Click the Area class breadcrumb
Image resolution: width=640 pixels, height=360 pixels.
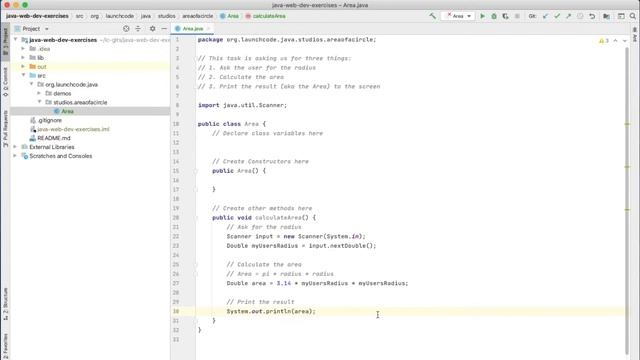pos(229,16)
